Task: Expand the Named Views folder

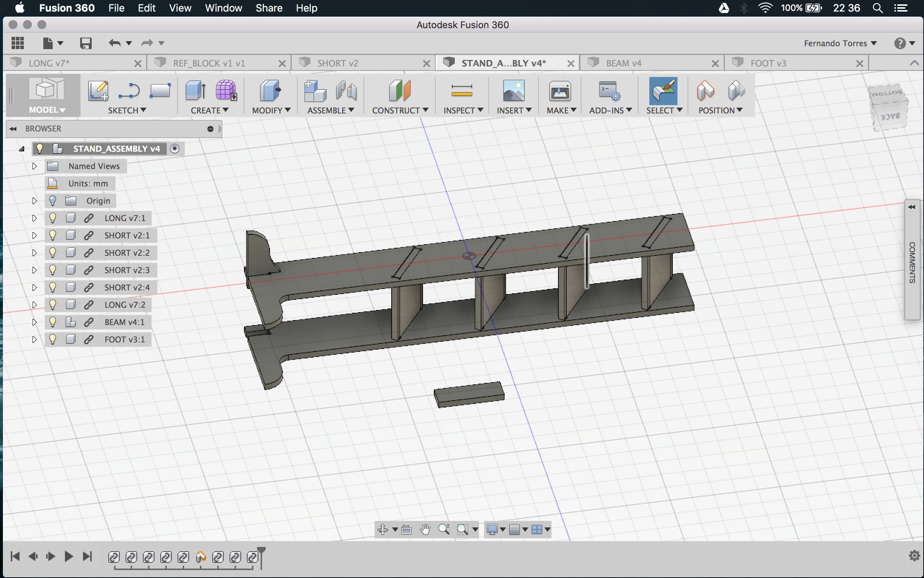Action: tap(34, 166)
